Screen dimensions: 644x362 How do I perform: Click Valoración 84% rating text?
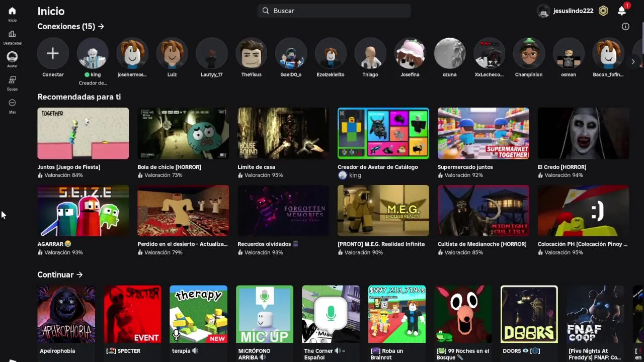63,175
